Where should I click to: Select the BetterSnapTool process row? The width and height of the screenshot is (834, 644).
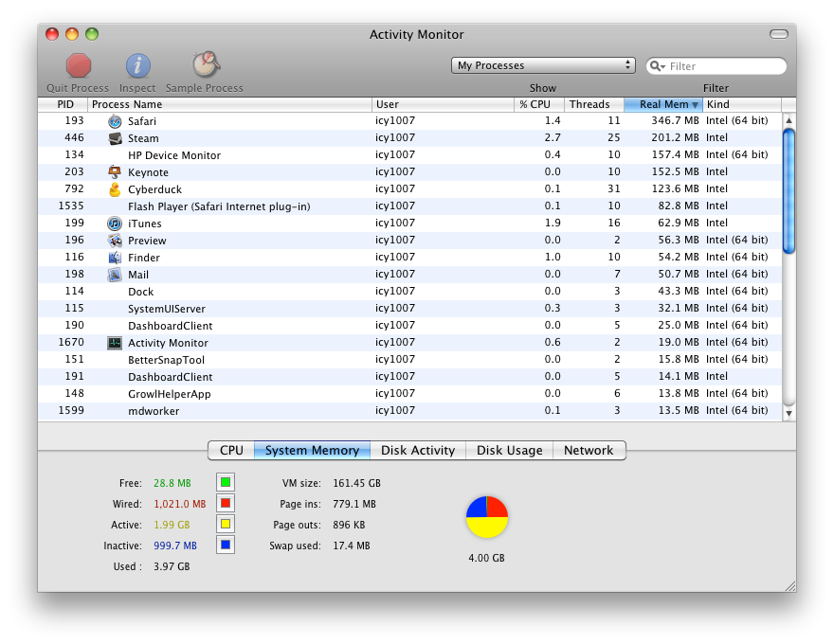(410, 360)
